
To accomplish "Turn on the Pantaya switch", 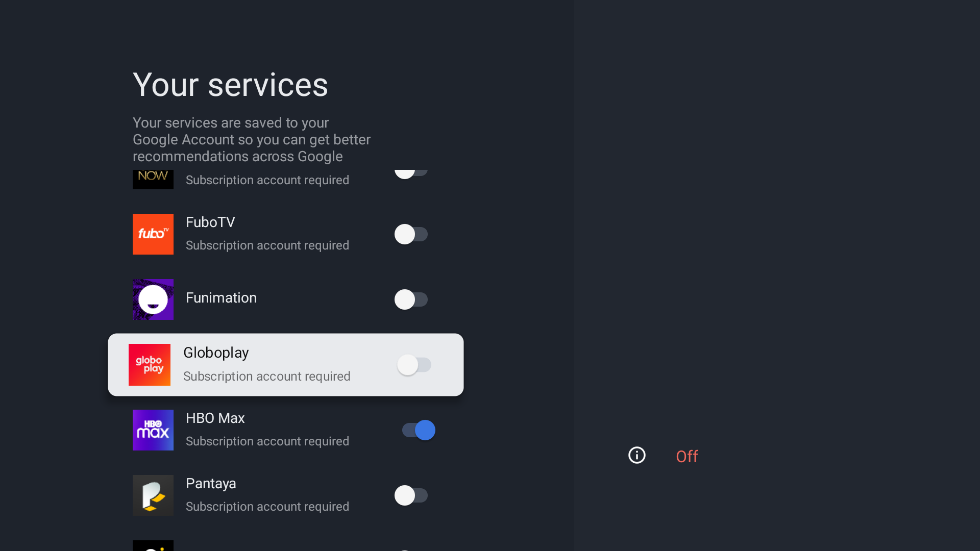I will pos(411,495).
